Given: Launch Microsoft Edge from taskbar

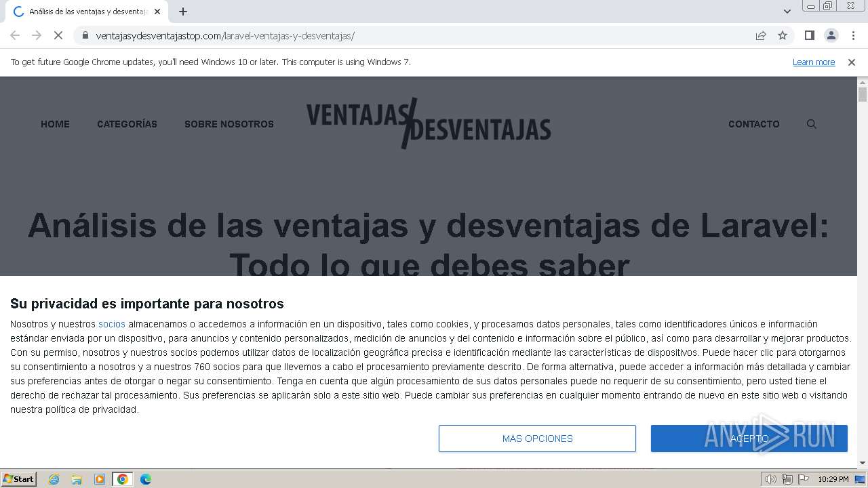Looking at the screenshot, I should (146, 479).
